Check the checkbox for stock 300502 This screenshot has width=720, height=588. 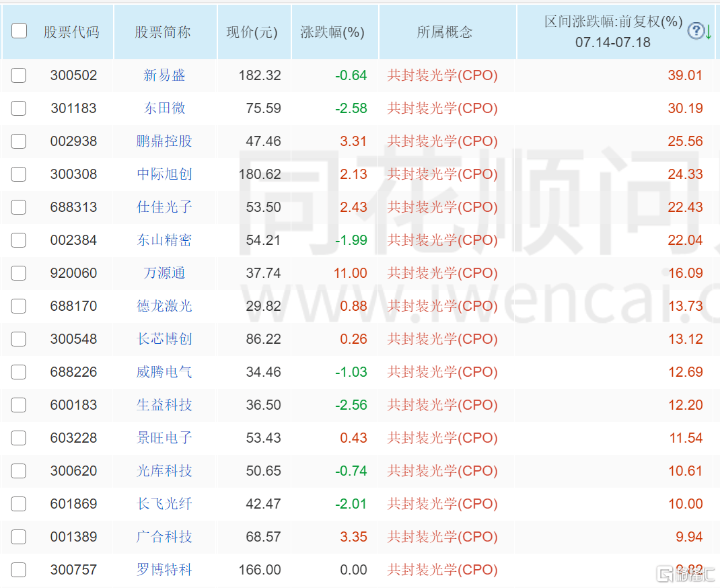[18, 75]
